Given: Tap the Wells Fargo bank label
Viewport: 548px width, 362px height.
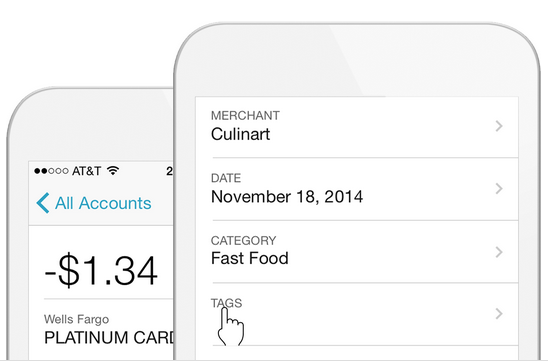Looking at the screenshot, I should 77,319.
